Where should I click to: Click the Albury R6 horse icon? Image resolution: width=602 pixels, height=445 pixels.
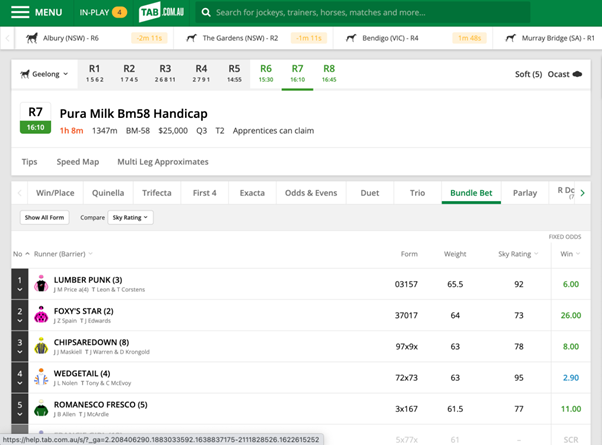pos(32,38)
